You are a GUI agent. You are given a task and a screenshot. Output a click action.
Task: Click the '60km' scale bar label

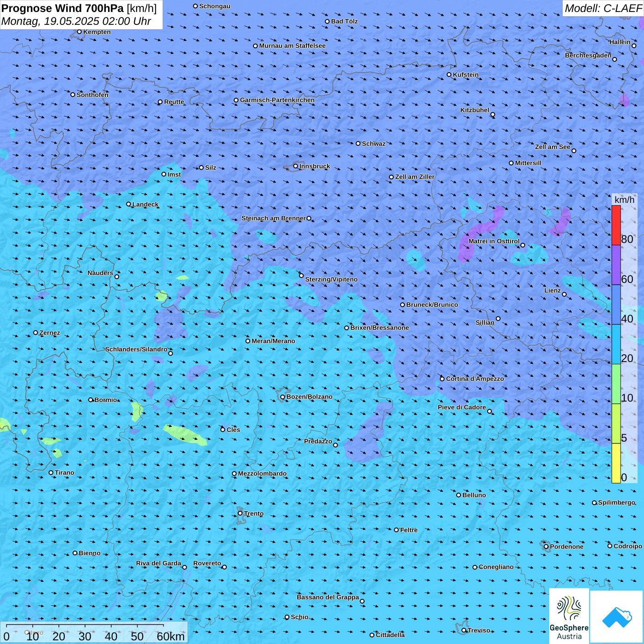click(171, 636)
